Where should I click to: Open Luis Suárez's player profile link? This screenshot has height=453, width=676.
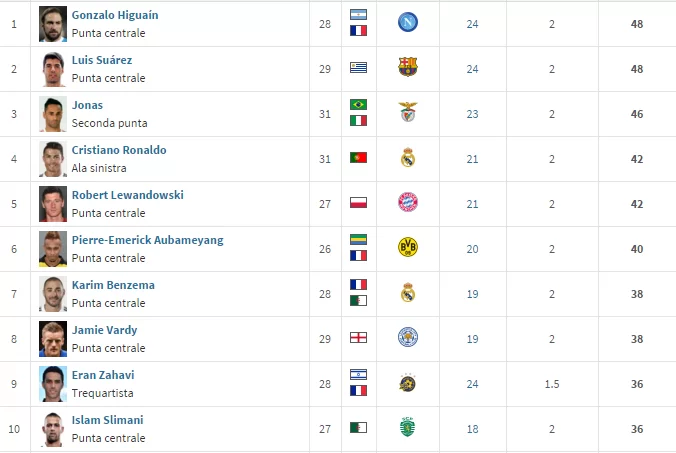coord(102,60)
